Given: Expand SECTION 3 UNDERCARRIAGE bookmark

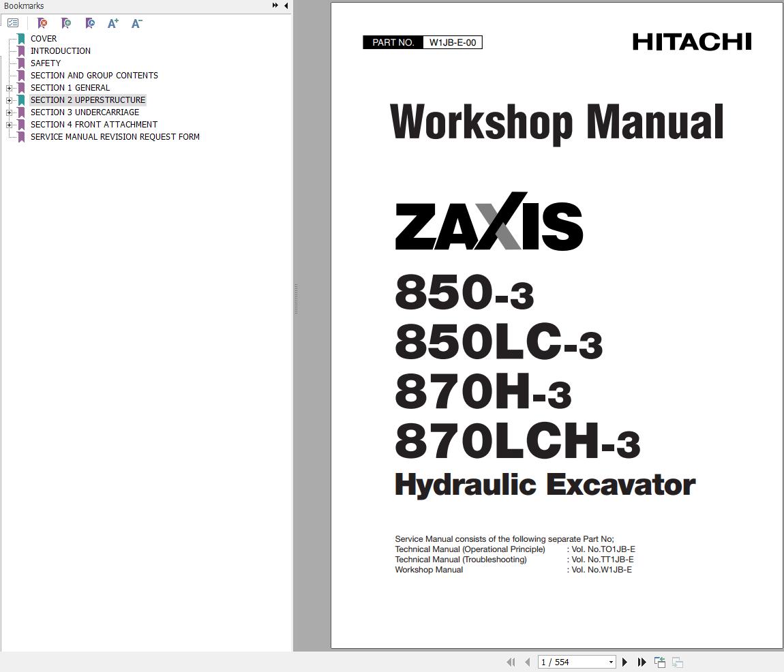Looking at the screenshot, I should [x=9, y=112].
